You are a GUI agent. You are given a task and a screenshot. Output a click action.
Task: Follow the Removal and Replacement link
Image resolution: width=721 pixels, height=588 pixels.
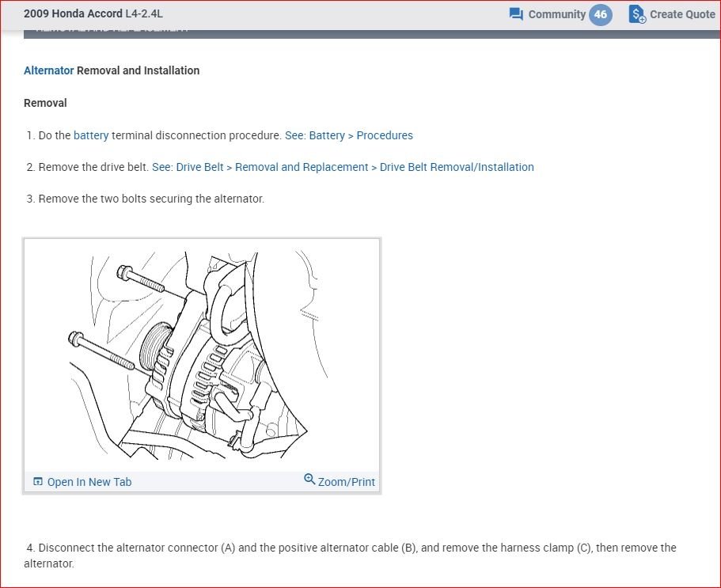tap(302, 167)
